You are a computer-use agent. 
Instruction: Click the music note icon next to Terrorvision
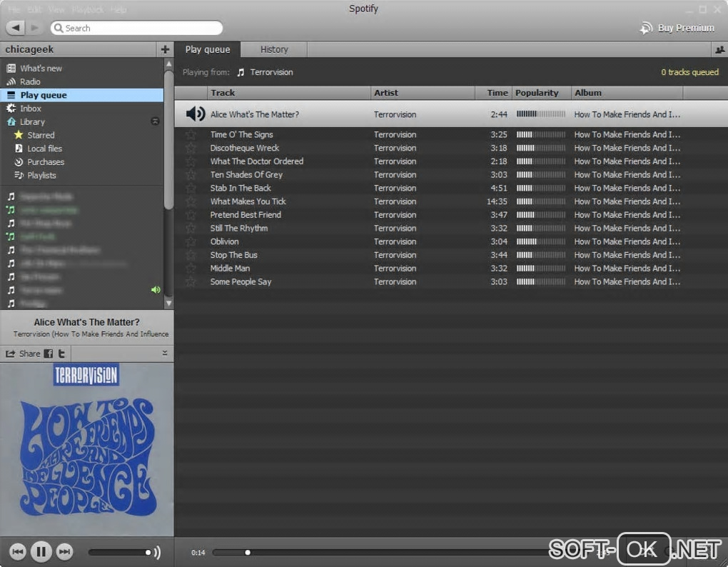point(241,72)
